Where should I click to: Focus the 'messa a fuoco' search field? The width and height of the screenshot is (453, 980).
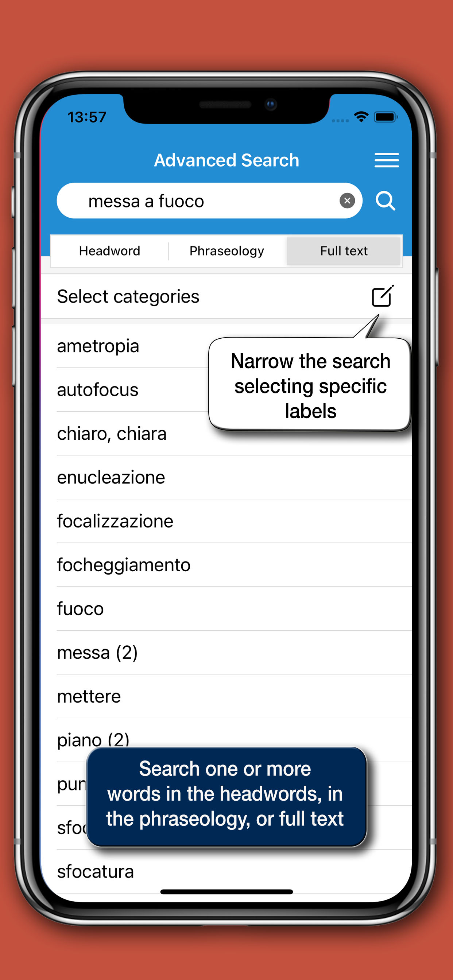pos(209,201)
